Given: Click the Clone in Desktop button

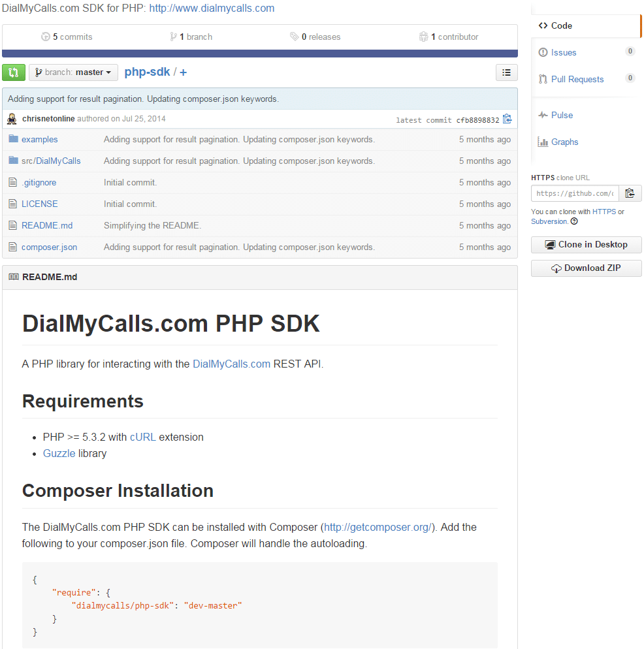Looking at the screenshot, I should 586,245.
